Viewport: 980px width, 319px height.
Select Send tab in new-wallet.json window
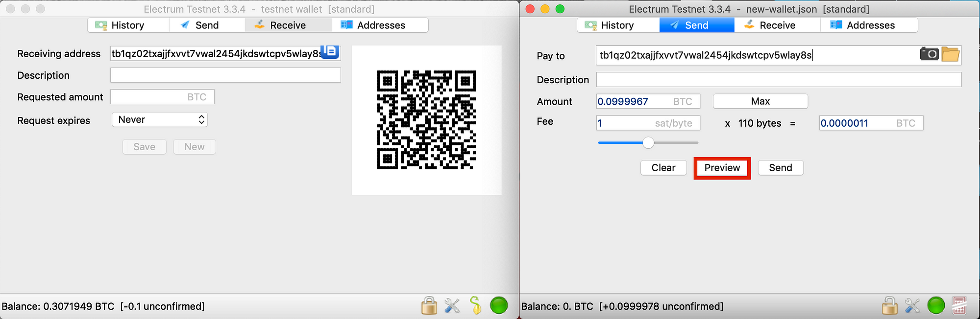(x=697, y=25)
